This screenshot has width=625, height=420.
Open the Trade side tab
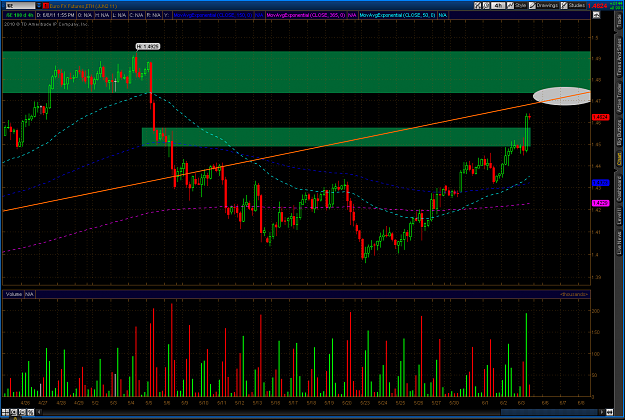[619, 20]
